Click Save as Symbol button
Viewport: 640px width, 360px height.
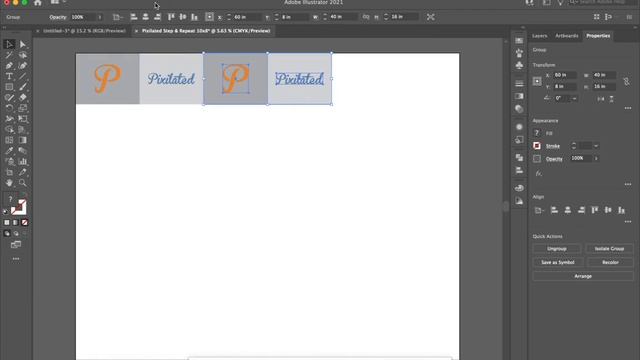(x=558, y=262)
